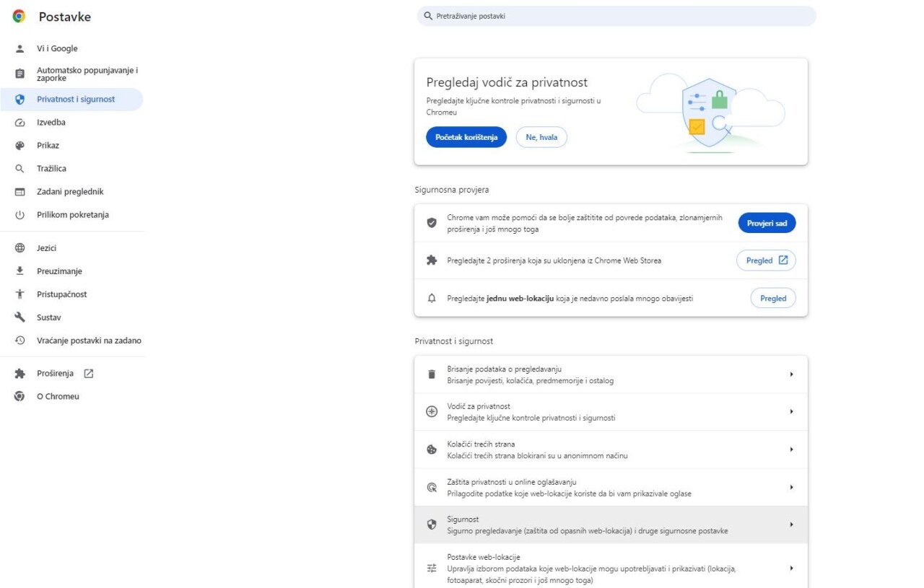Select the speedometer icon for Izvedba
Screen dimensions: 924x588
[19, 122]
